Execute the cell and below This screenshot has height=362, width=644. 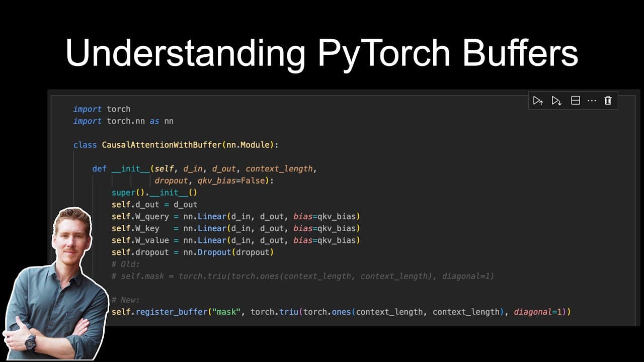pyautogui.click(x=556, y=101)
